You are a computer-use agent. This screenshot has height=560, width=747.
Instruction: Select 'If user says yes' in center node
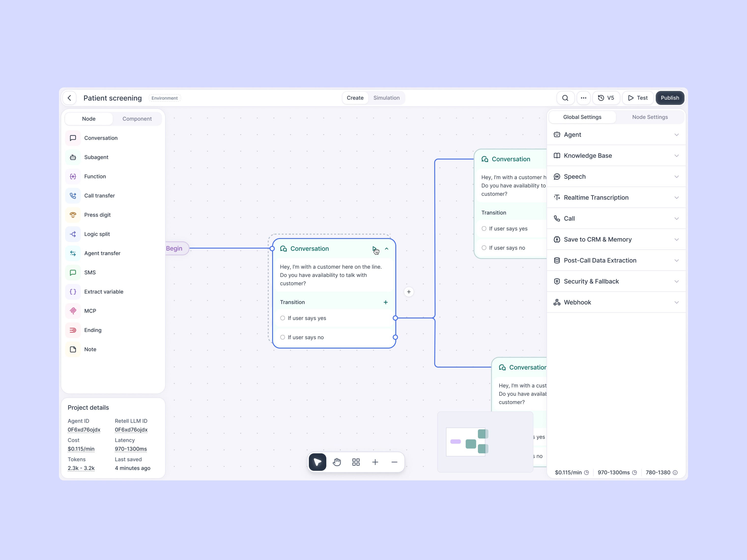click(334, 318)
